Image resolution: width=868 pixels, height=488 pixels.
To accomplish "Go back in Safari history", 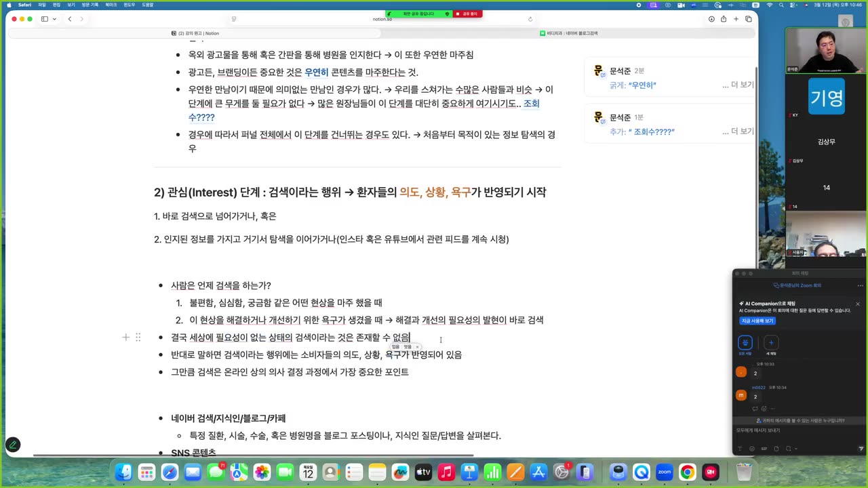I will 69,19.
